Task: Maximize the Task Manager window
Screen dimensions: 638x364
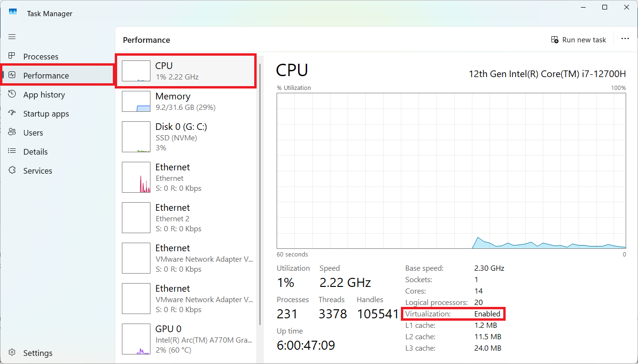Action: 604,8
